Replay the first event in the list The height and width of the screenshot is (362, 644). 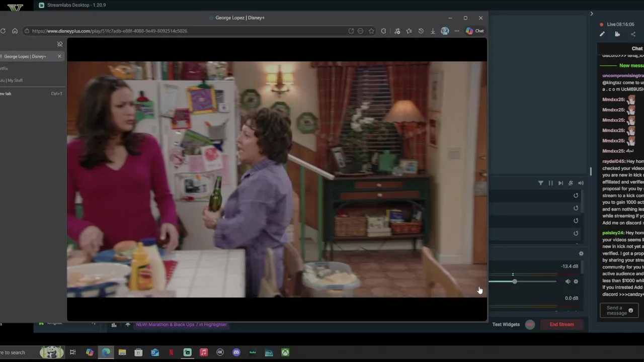coord(576,196)
